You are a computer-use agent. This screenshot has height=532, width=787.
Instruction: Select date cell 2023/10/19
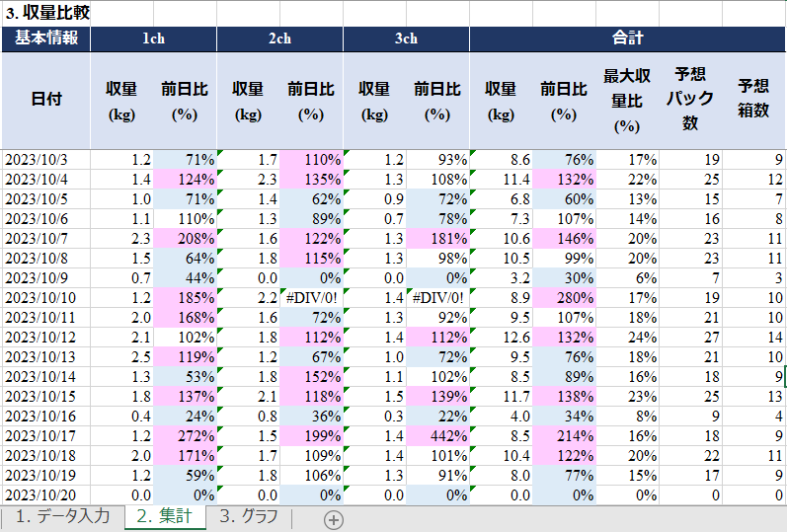46,476
